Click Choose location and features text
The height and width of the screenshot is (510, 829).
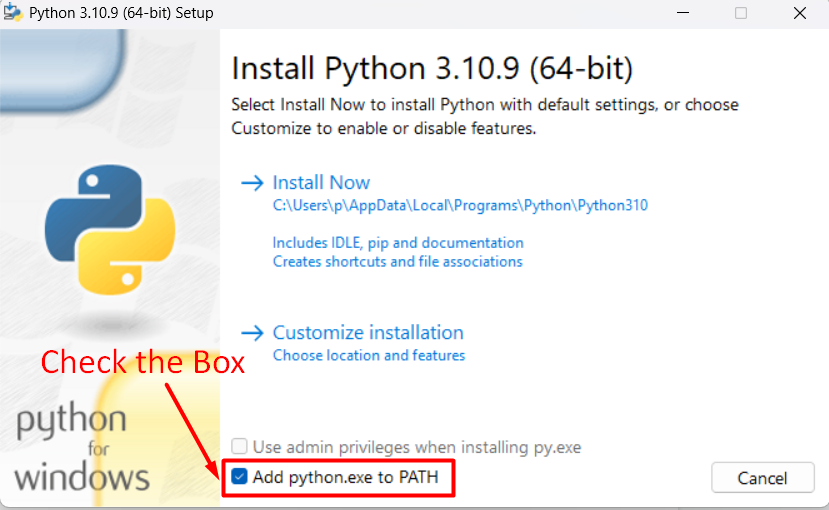[369, 355]
